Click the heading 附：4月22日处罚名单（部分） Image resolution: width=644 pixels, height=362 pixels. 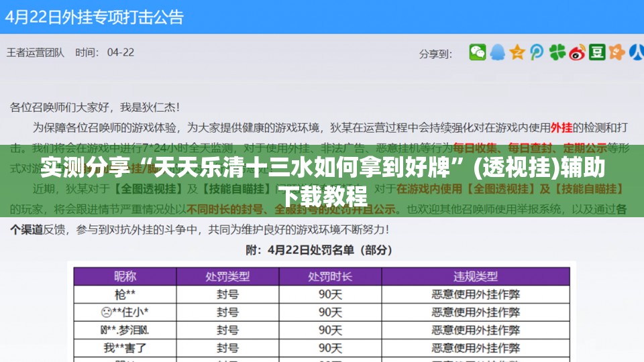pyautogui.click(x=319, y=250)
